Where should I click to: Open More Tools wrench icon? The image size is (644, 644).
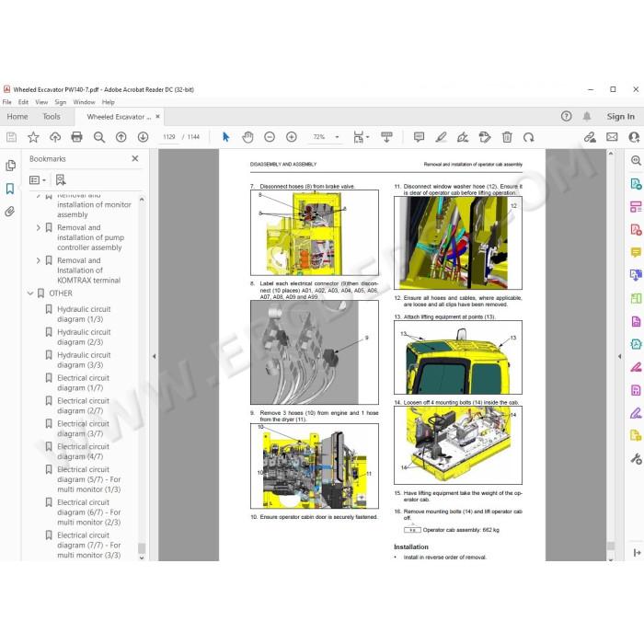coord(636,458)
